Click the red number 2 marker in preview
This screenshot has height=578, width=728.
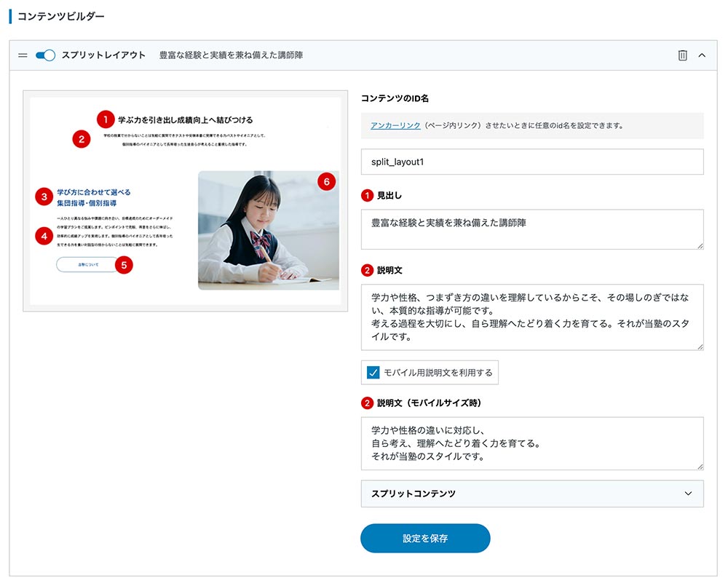tap(82, 138)
